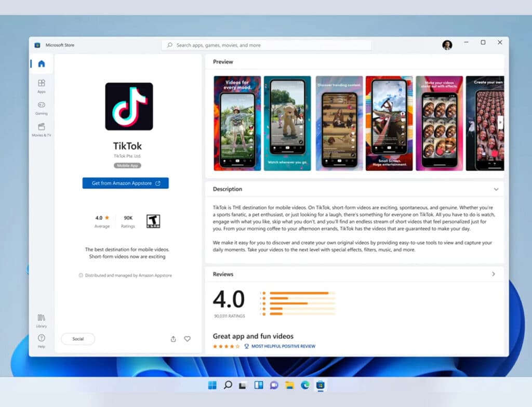The width and height of the screenshot is (532, 407).
Task: Click the TikTok app title text
Action: coord(127,146)
